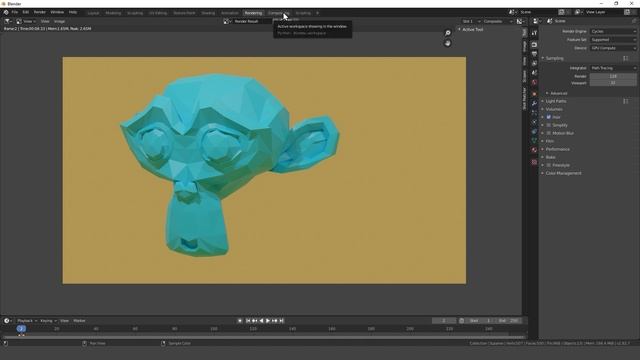Click the play animation button
The height and width of the screenshot is (360, 640).
coord(268,321)
